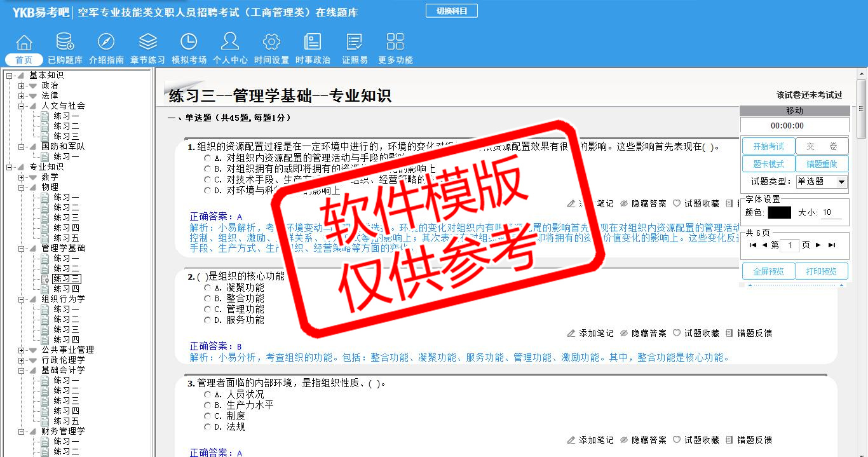Click the 移动 panel drag header

point(794,111)
